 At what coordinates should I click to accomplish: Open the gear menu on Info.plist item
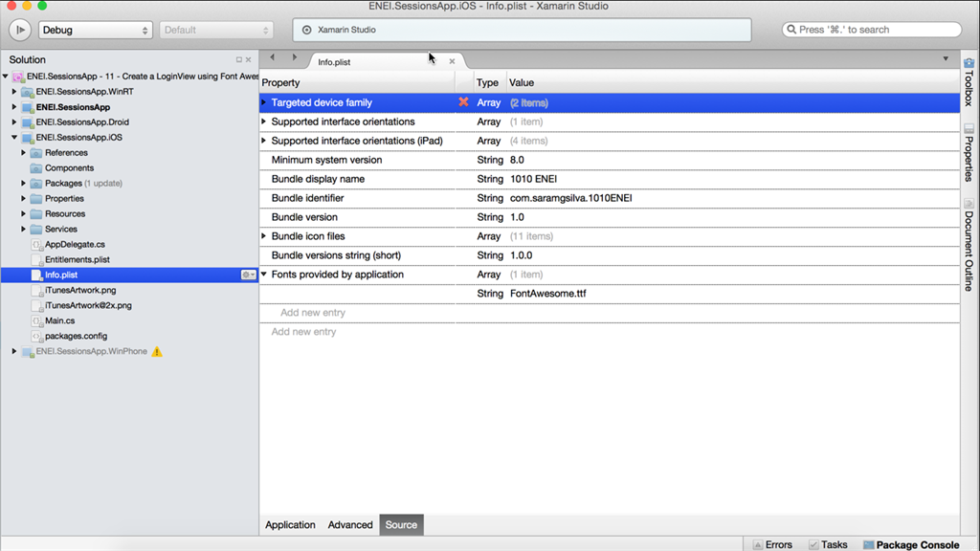point(248,275)
